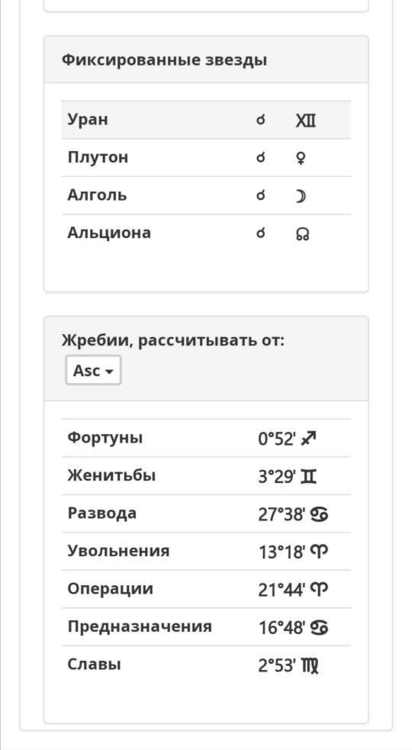Click the Фиксированные звезды panel header
The width and height of the screenshot is (412, 750).
(206, 60)
